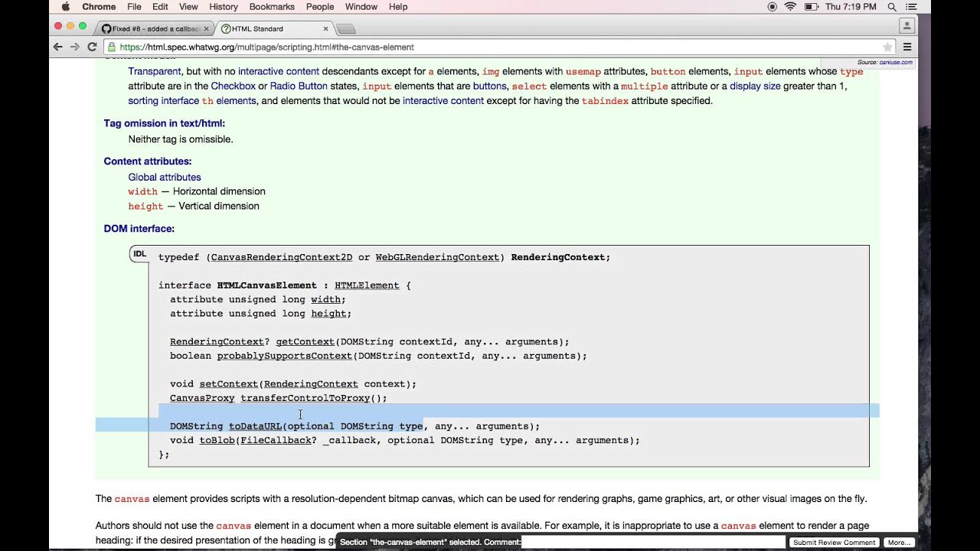Open the HTMLElement interface link
980x551 pixels.
pos(367,285)
